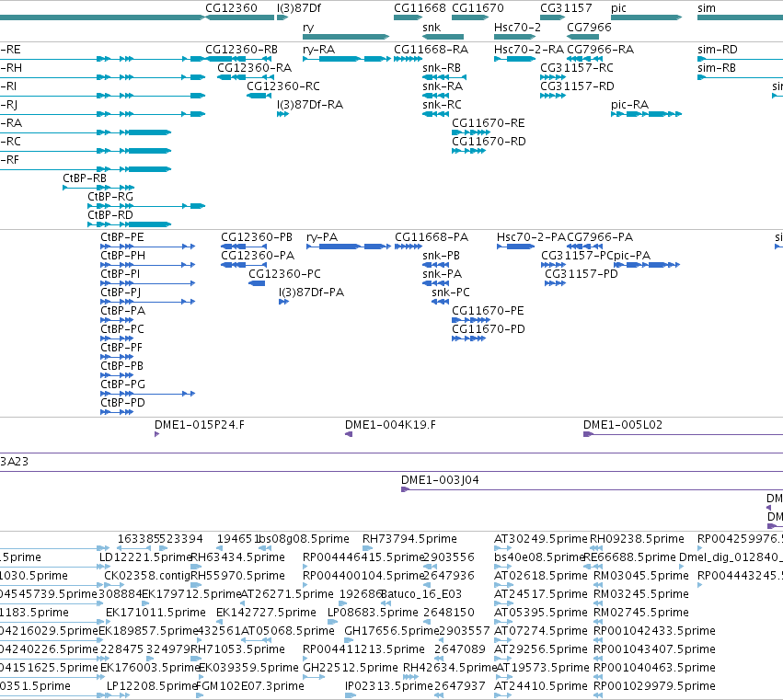Click transcript CG11670-RD
The height and width of the screenshot is (700, 783).
coord(489,142)
